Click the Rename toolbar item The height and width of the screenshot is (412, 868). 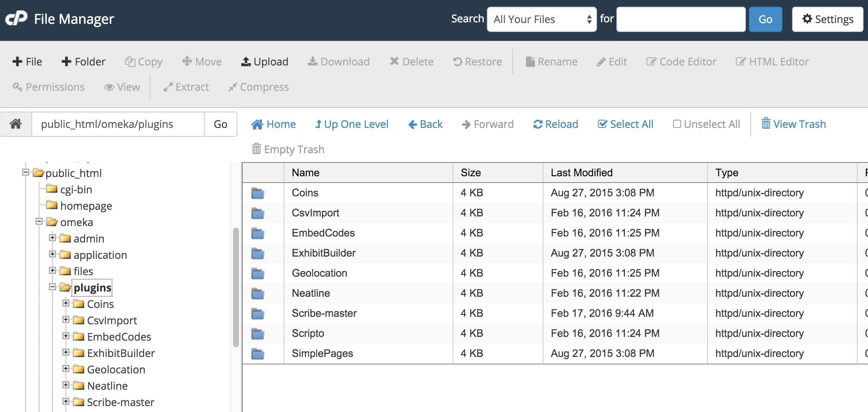tap(552, 62)
